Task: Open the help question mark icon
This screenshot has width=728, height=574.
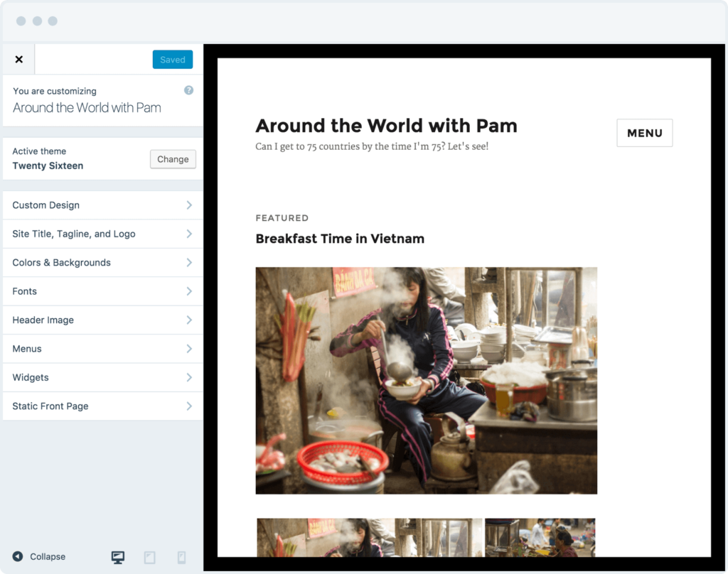Action: (x=188, y=90)
